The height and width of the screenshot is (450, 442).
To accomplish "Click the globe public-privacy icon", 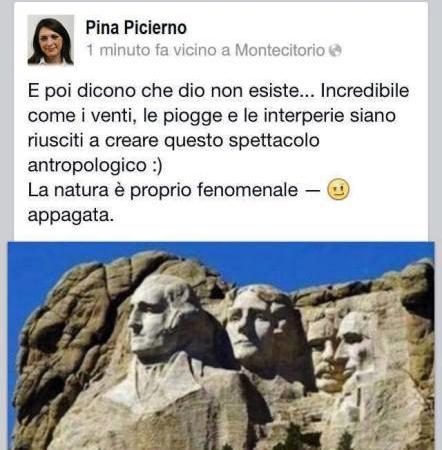I will (x=335, y=51).
